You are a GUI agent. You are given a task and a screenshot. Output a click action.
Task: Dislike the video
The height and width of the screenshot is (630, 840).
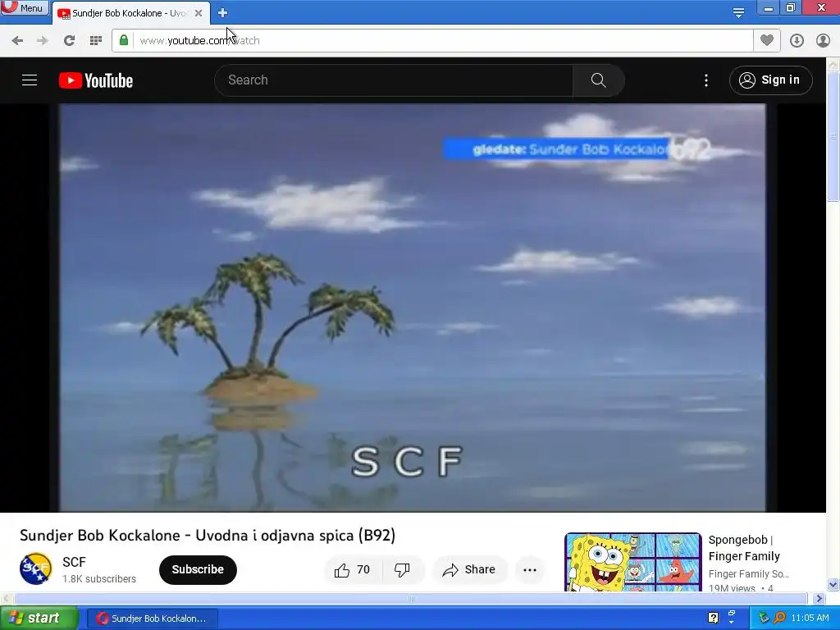click(403, 569)
